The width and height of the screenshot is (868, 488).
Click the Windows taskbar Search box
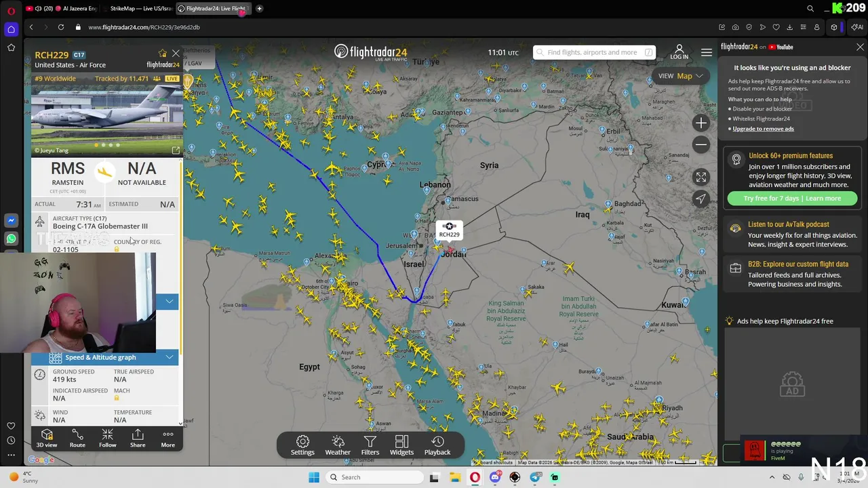coord(374,477)
